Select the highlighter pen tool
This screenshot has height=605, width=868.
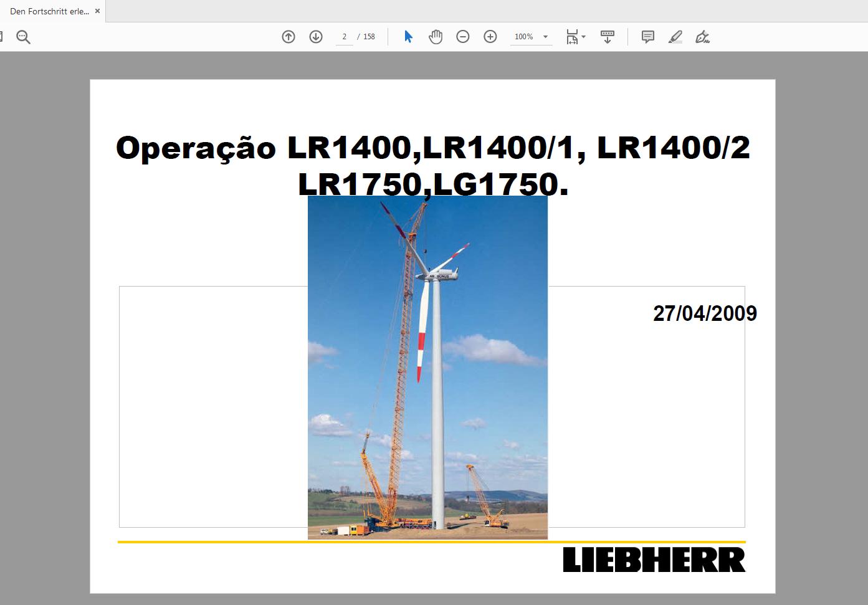(x=675, y=37)
